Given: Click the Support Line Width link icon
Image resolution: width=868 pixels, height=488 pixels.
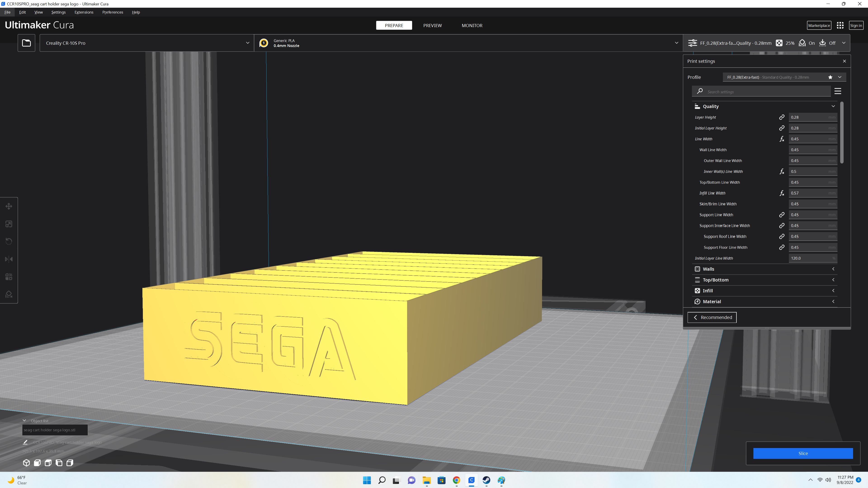Looking at the screenshot, I should pos(782,215).
